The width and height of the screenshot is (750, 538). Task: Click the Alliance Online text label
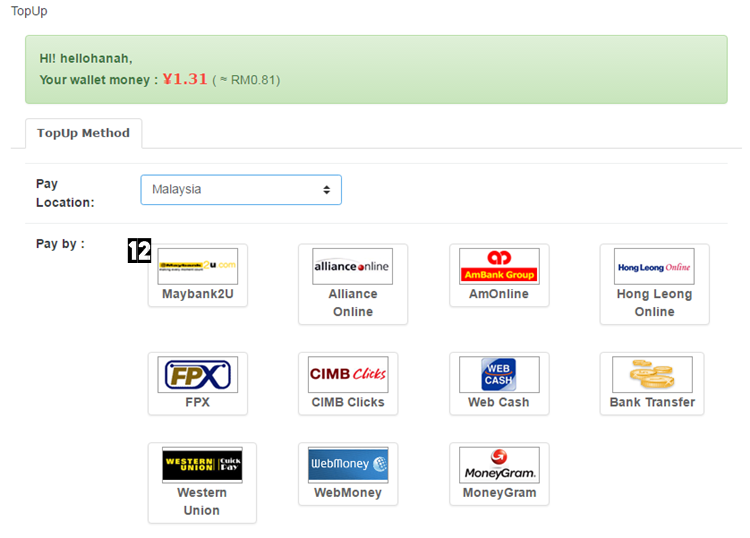(353, 303)
